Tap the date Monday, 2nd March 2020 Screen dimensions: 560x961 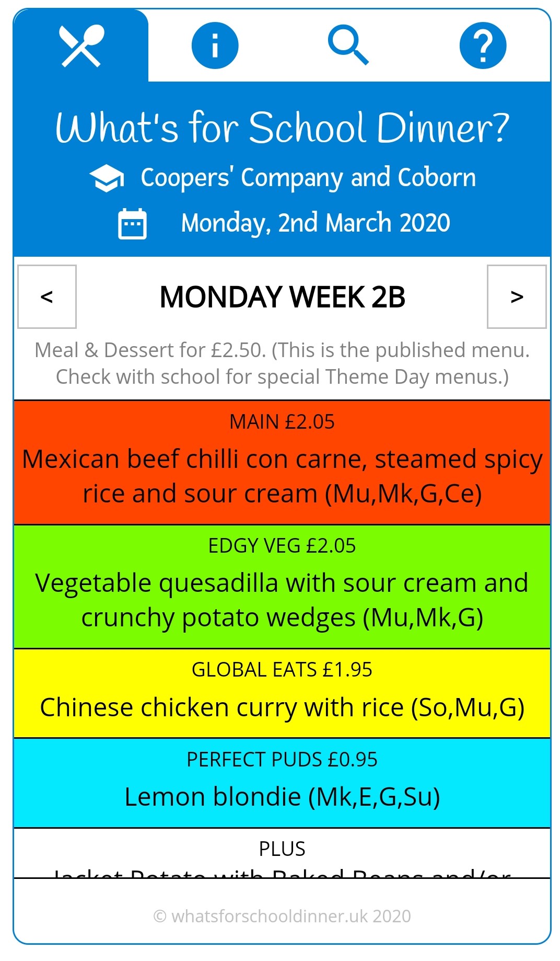tap(315, 223)
